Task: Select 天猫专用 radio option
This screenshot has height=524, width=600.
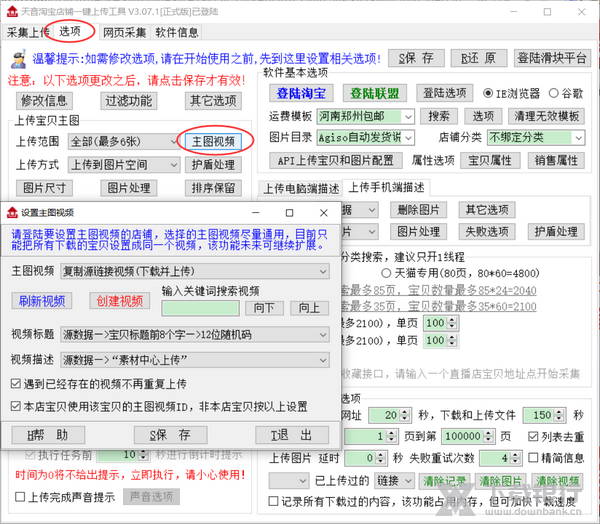Action: (386, 273)
